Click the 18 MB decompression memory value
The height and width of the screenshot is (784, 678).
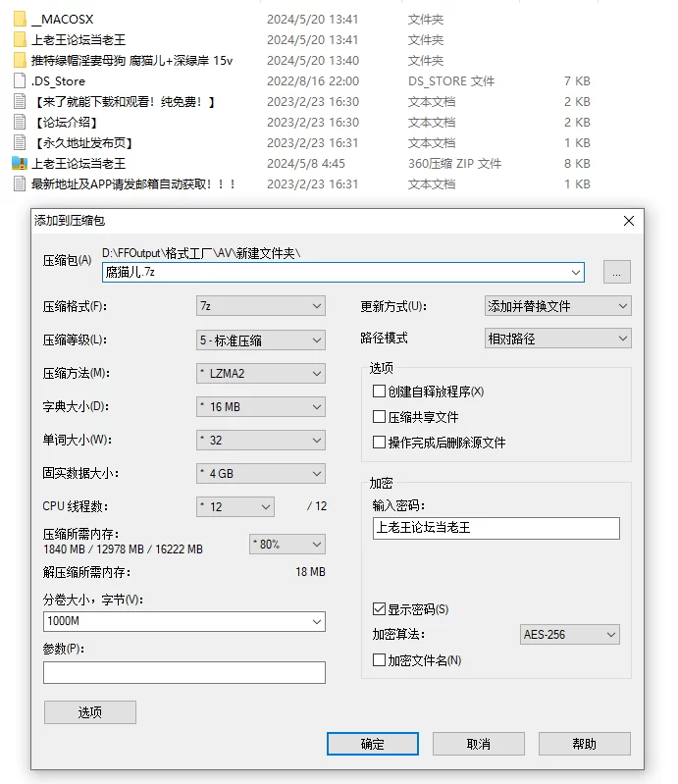click(x=310, y=571)
